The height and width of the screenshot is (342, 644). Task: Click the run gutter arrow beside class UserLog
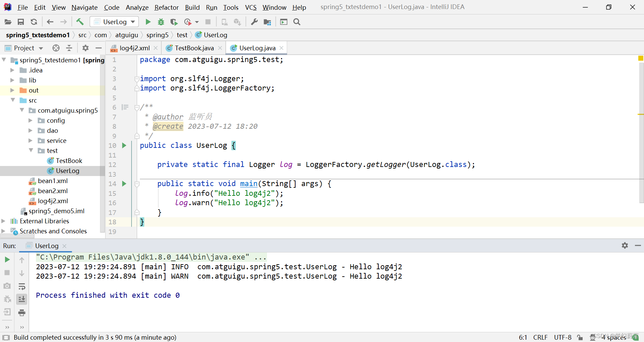coord(124,145)
